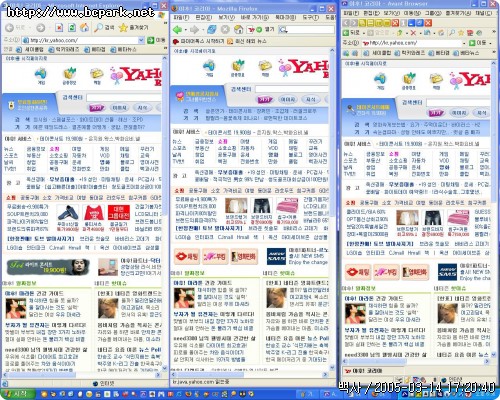Click Yahoo page search field in Firefox window

(292, 89)
